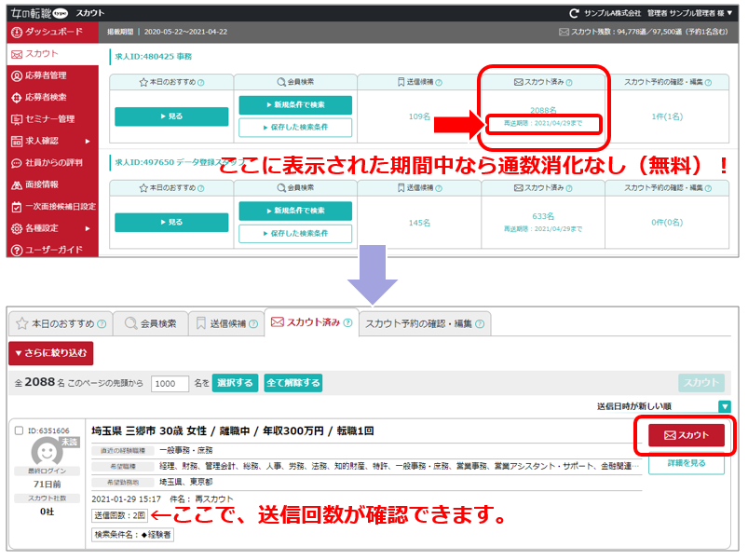Screen dimensions: 748x560
Task: Click the 全て解除する button
Action: [292, 383]
